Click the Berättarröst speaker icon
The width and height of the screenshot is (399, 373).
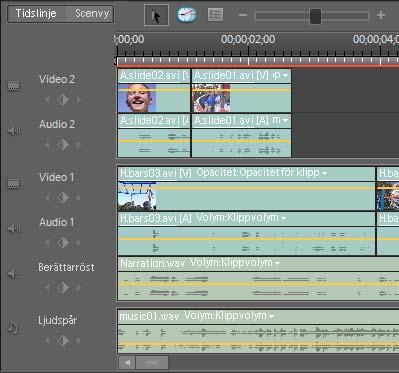tap(14, 274)
